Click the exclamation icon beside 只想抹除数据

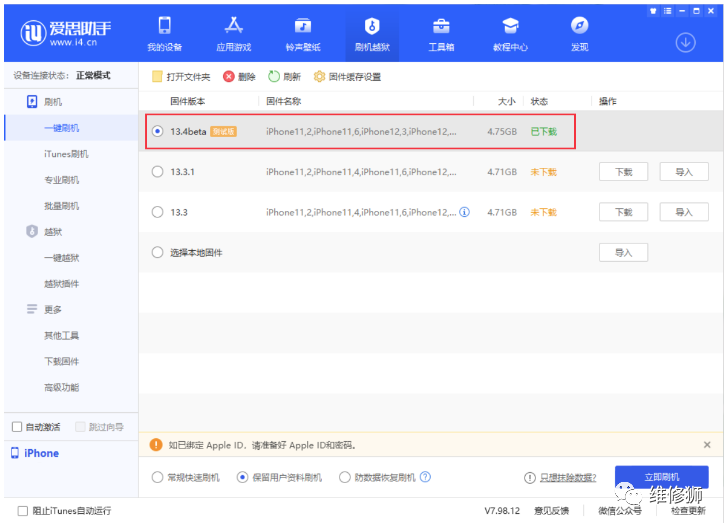[x=530, y=477]
